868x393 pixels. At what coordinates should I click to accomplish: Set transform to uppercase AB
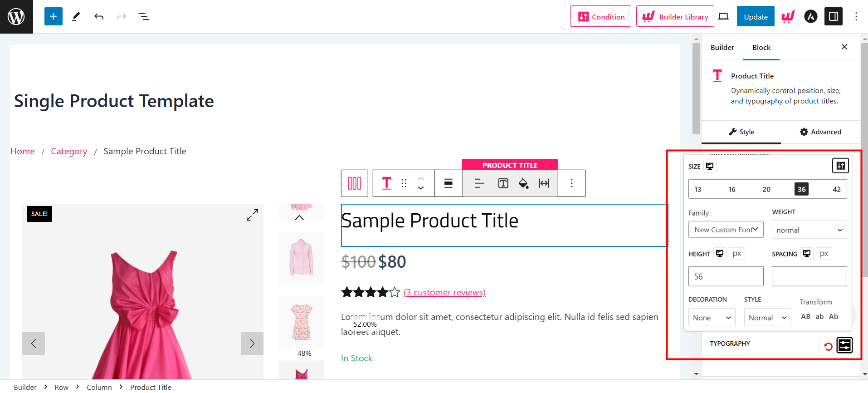tap(805, 316)
